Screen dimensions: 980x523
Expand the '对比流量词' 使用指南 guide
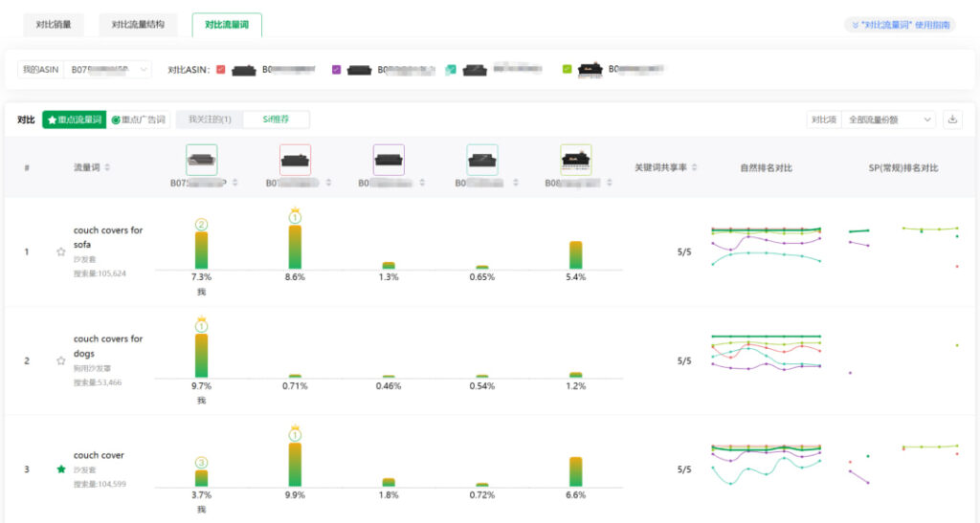coord(899,25)
